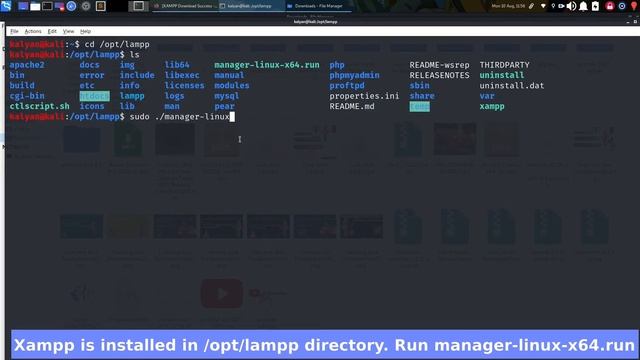Image resolution: width=640 pixels, height=360 pixels.
Task: Click 'ctlscript.sh' file name
Action: (x=40, y=106)
